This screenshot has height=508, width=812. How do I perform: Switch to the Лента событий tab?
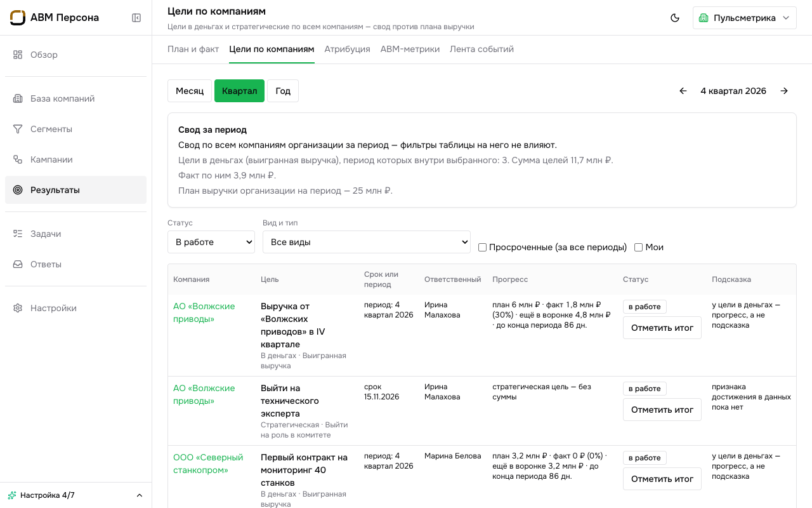(481, 49)
